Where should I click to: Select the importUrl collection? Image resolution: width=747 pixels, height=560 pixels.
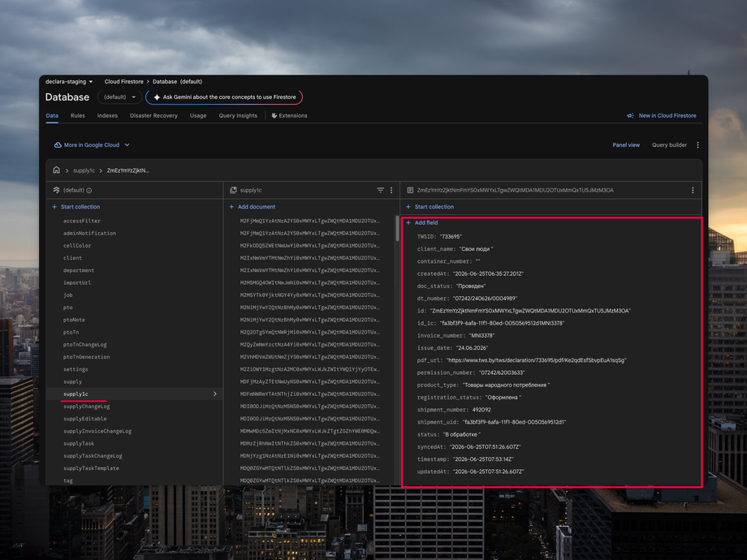(77, 283)
